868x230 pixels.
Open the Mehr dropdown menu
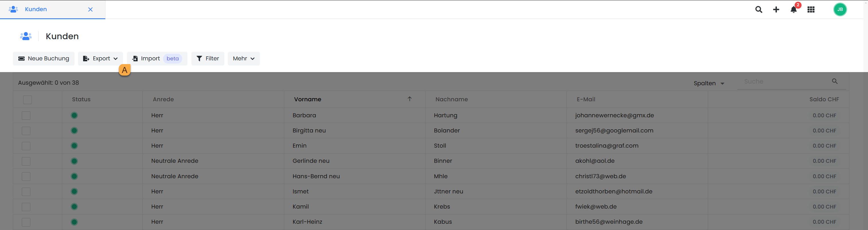pos(243,59)
